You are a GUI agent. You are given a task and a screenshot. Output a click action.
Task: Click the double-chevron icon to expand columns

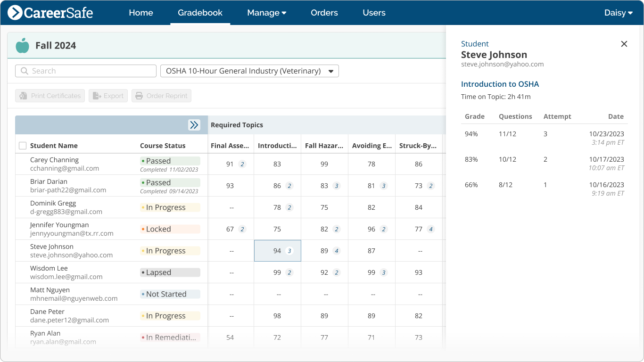[x=194, y=125]
